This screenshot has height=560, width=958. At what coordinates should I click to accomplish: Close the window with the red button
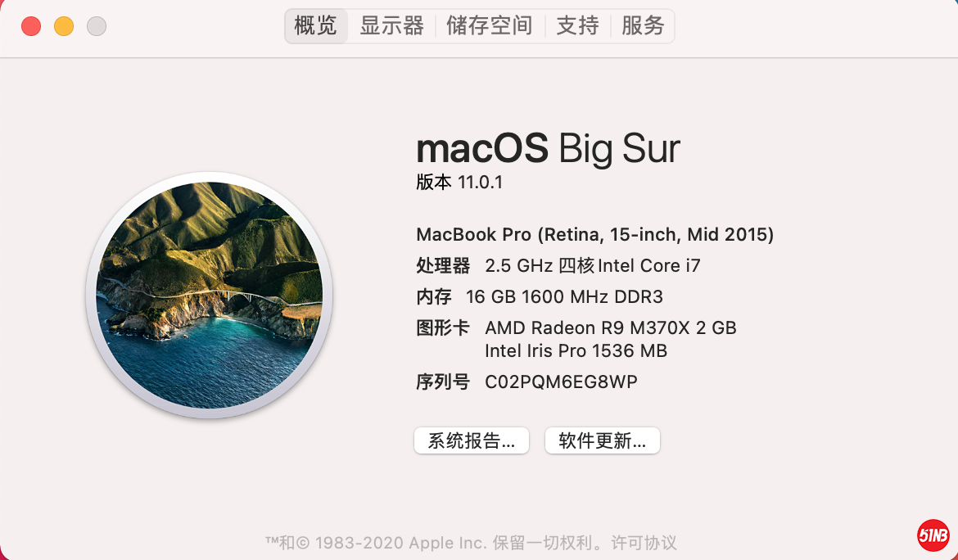[31, 26]
